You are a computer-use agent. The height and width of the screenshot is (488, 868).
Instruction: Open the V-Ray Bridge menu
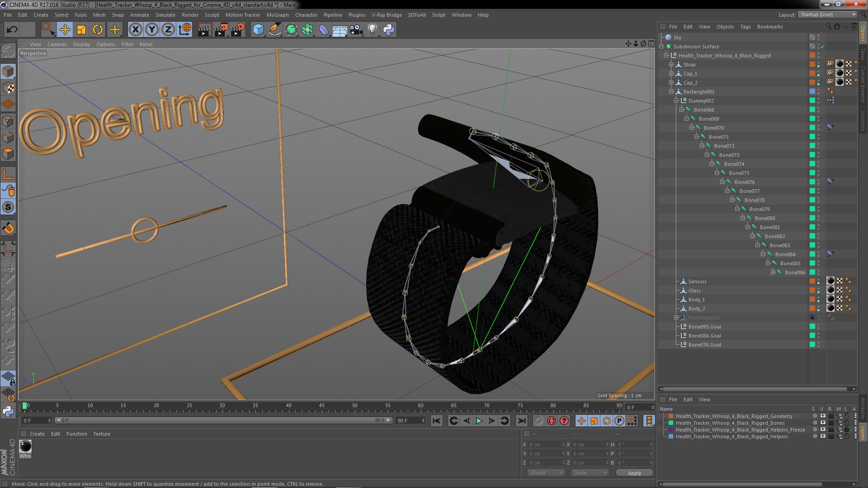point(387,15)
